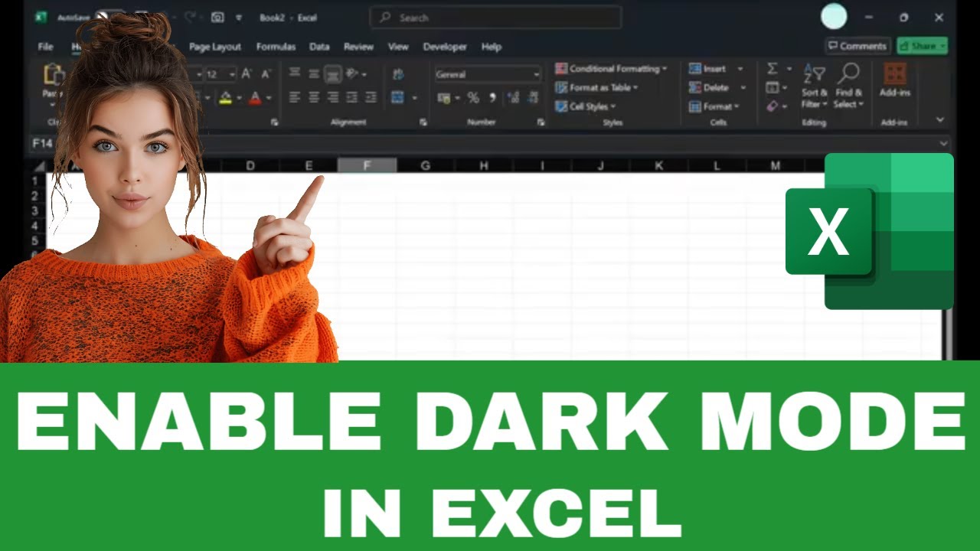
Task: Open the Find & Select menu
Action: 848,86
